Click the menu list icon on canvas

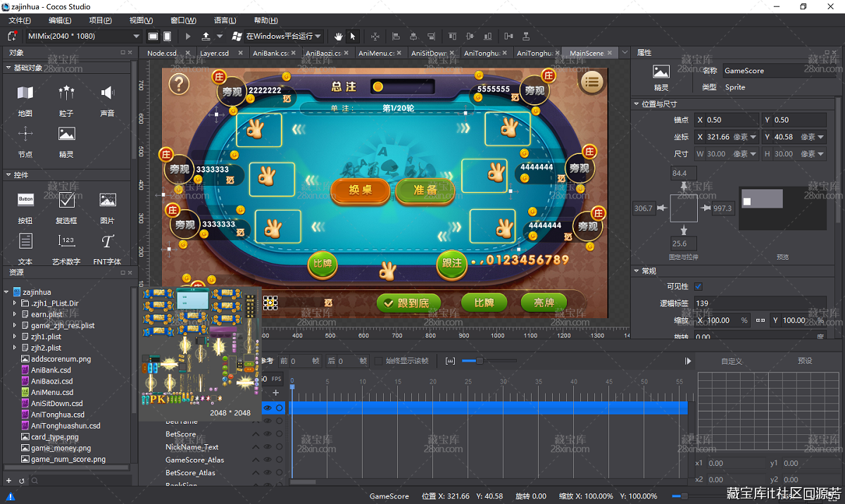pyautogui.click(x=592, y=82)
